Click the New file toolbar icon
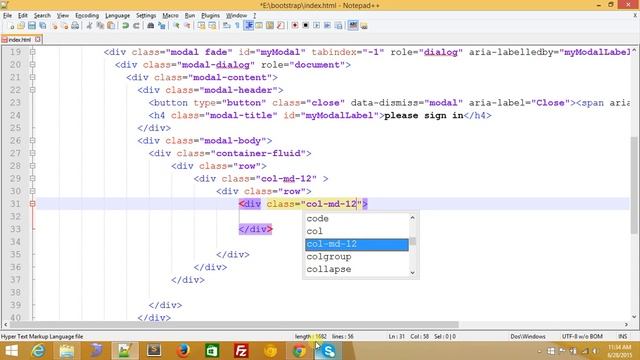640x360 pixels. (11, 26)
